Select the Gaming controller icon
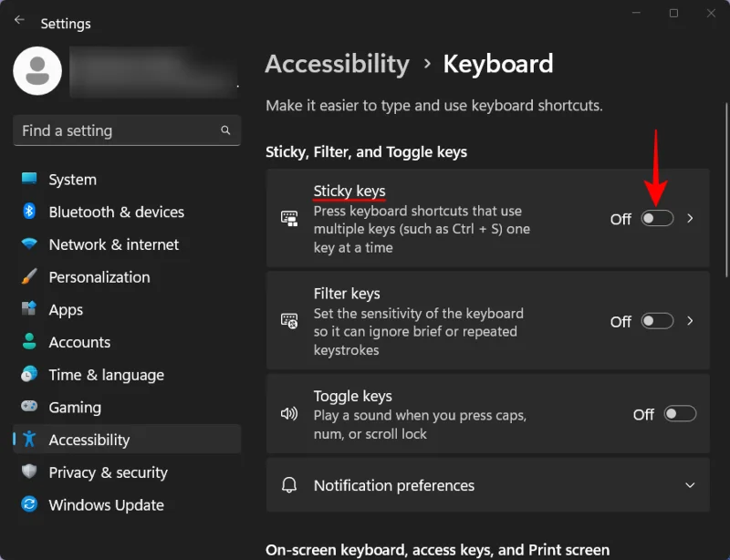 (x=29, y=407)
